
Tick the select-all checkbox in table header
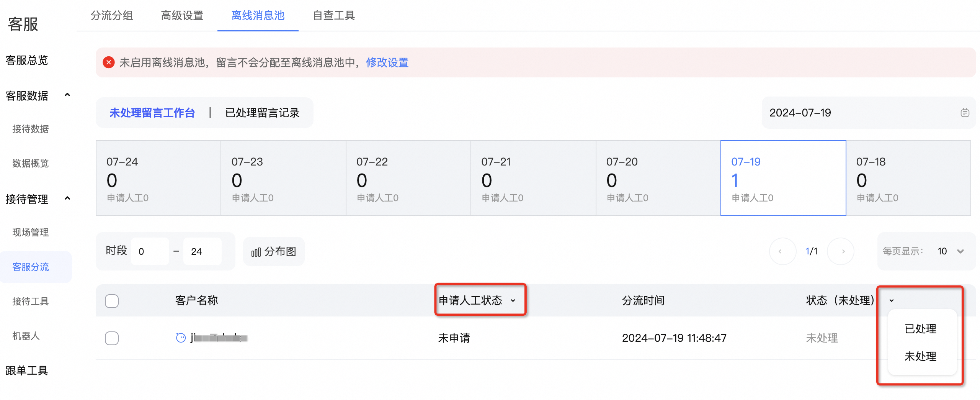(112, 301)
